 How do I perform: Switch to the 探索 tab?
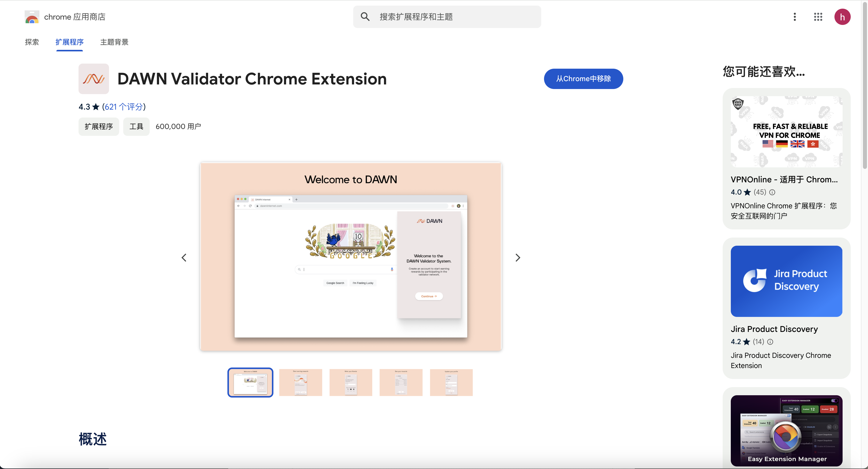pyautogui.click(x=32, y=42)
